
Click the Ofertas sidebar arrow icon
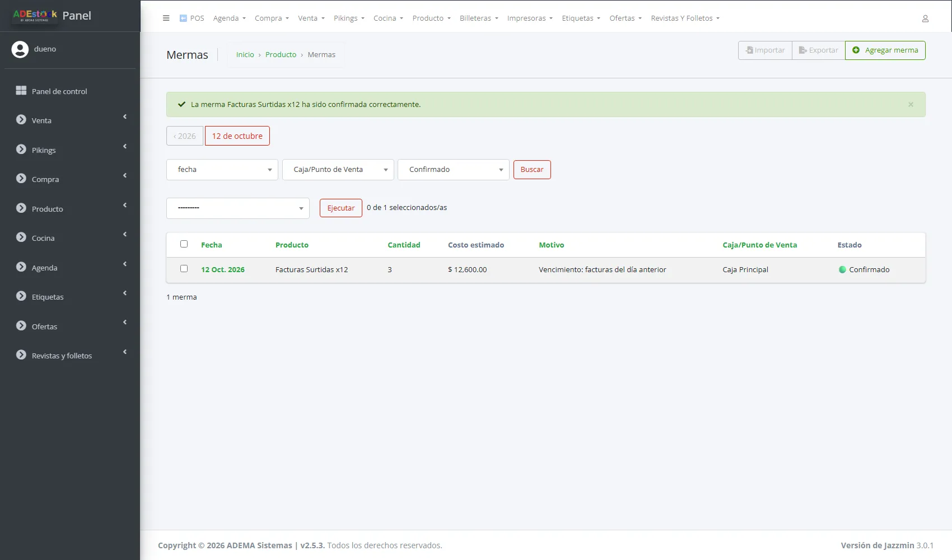pyautogui.click(x=21, y=326)
